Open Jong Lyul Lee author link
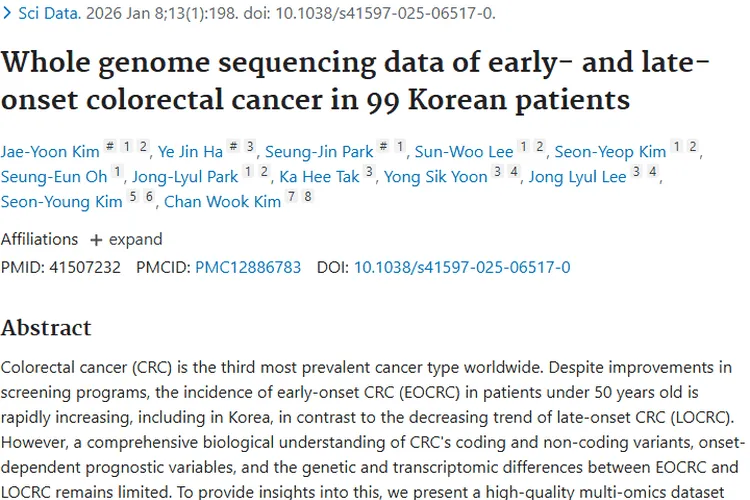This screenshot has height=500, width=750. pos(577,177)
